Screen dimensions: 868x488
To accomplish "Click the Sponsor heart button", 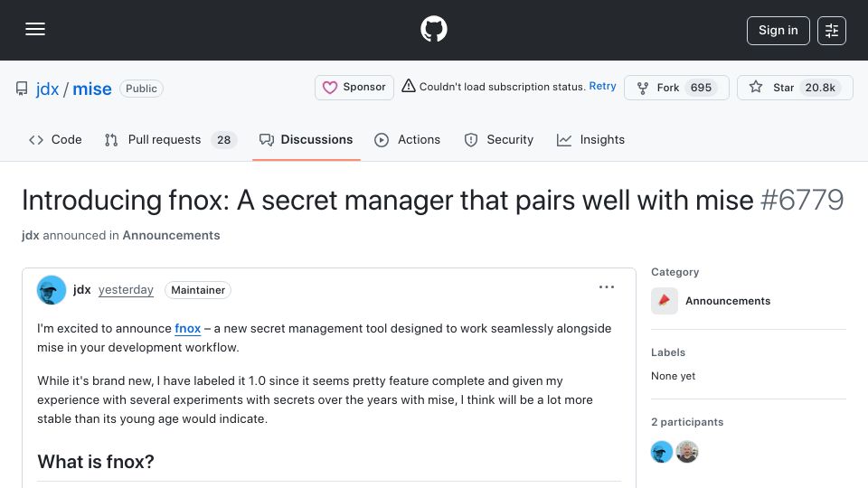I will click(354, 88).
